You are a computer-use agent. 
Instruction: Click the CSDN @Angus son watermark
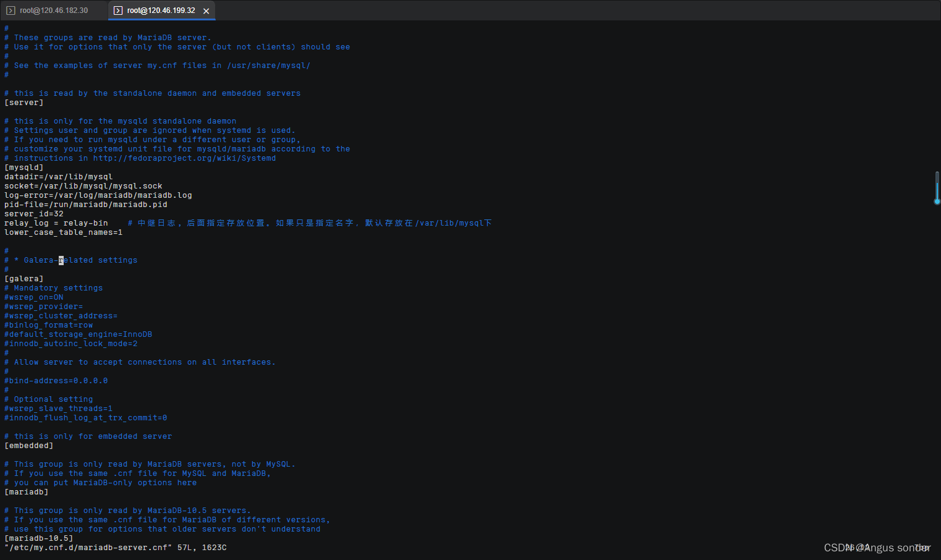tap(877, 548)
